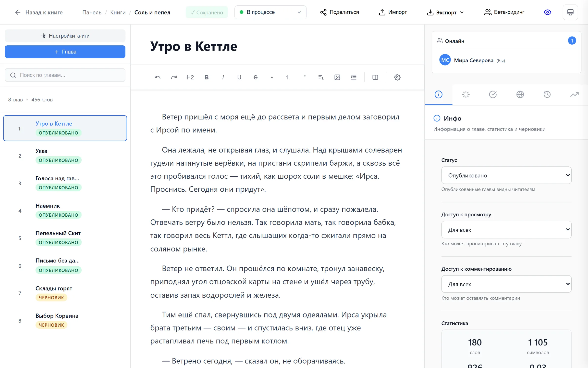Viewport: 588px width, 368px height.
Task: Focus the 'Поиск по главам' search field
Action: point(65,75)
